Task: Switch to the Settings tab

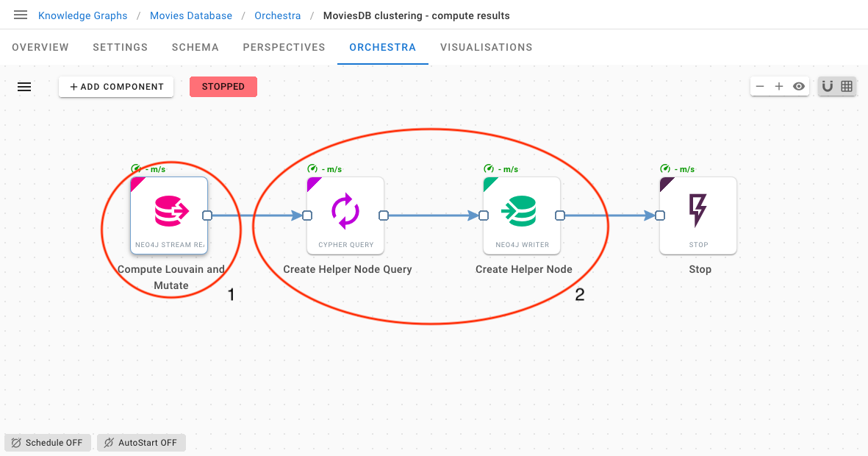Action: coord(120,47)
